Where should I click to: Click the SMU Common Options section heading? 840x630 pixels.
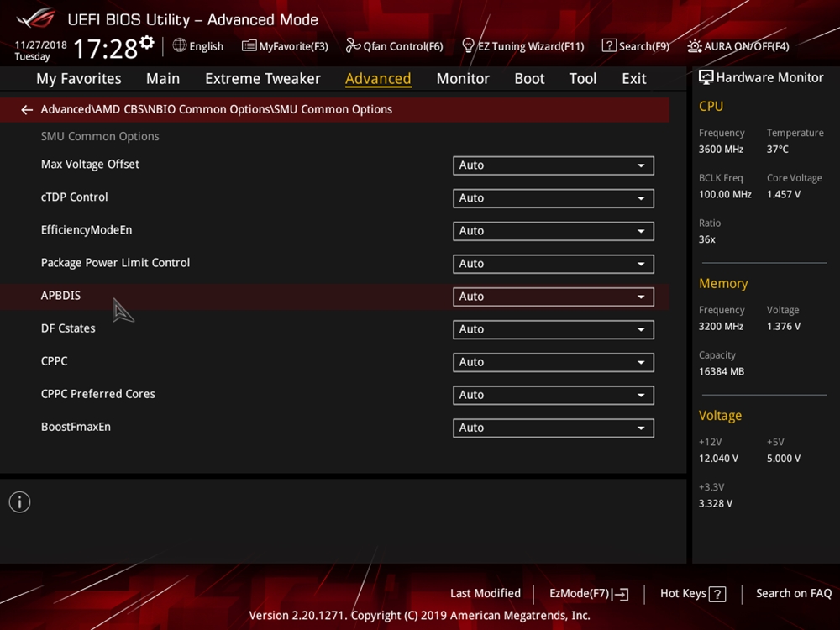(100, 137)
